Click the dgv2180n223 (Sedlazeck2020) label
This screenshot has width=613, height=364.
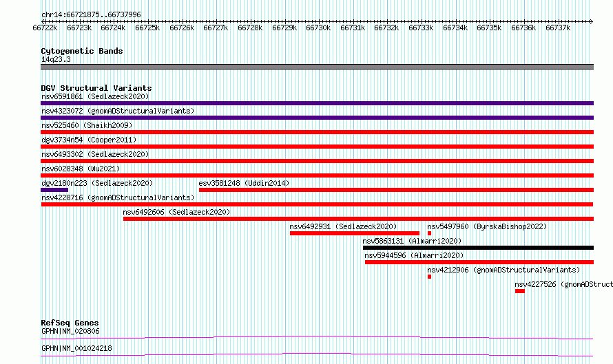[x=97, y=183]
